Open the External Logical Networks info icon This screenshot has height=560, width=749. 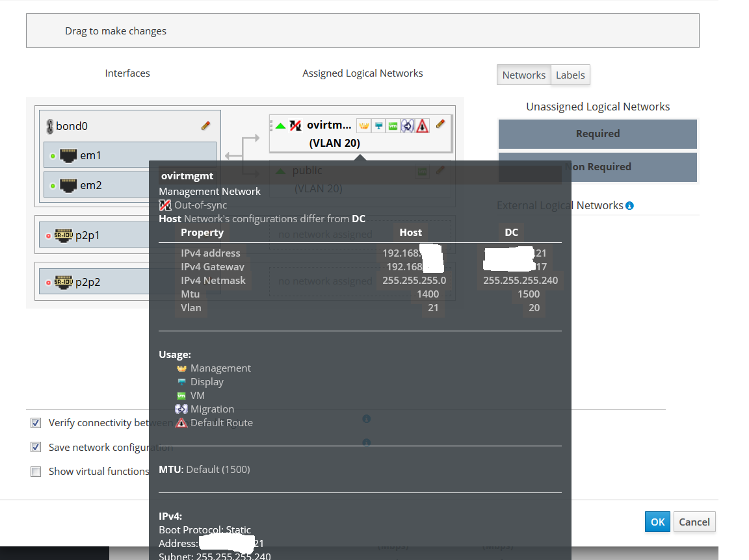(x=629, y=206)
